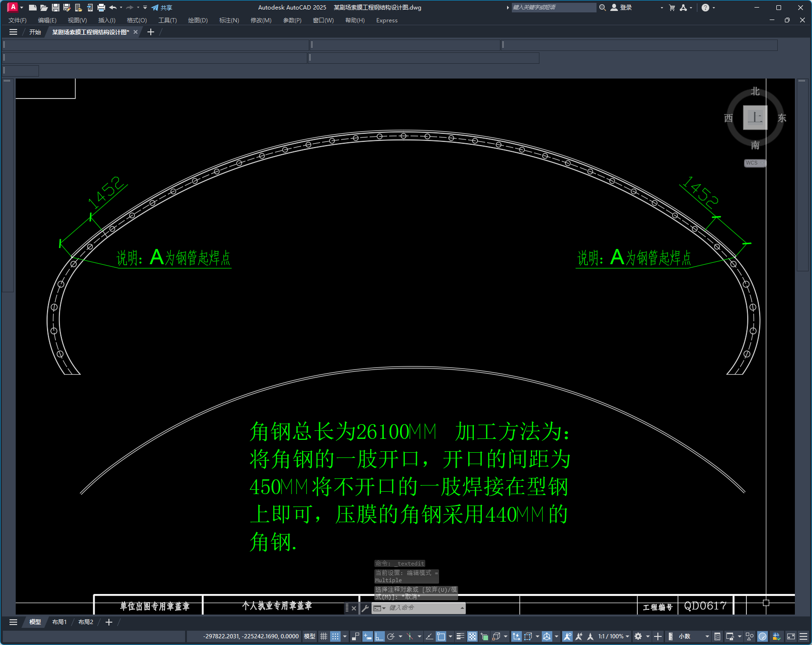Open the WCS coordinate system dropdown
The height and width of the screenshot is (645, 812).
tap(754, 163)
